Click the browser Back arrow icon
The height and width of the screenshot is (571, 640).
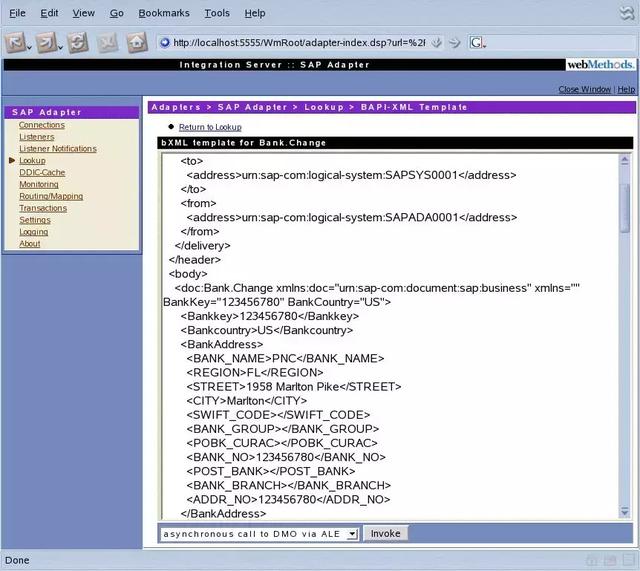point(15,42)
